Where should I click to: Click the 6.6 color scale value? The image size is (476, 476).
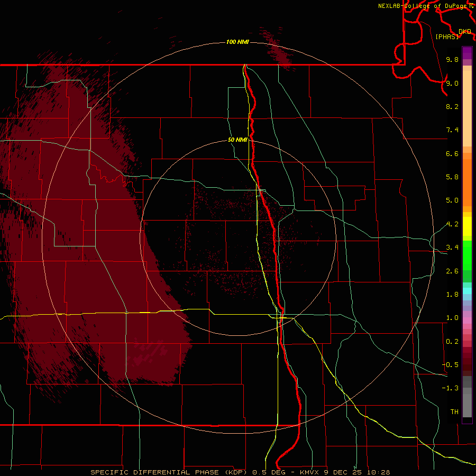click(452, 153)
